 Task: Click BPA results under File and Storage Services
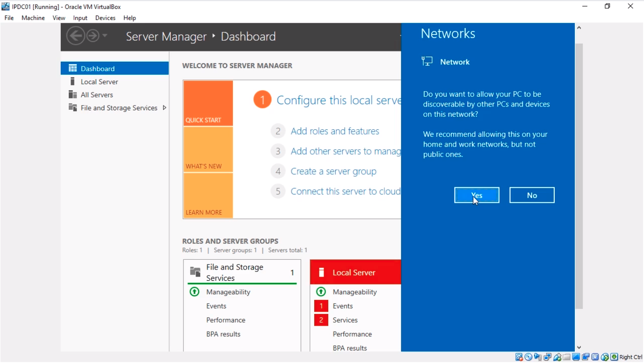(x=224, y=334)
